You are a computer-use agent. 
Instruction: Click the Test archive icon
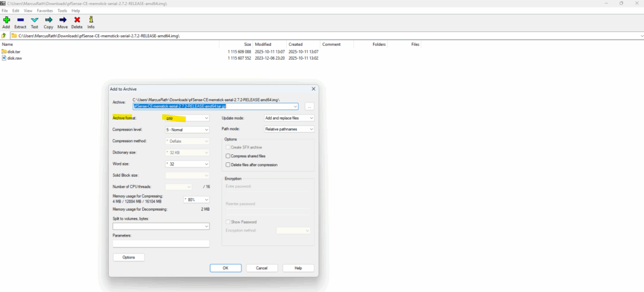pos(35,22)
